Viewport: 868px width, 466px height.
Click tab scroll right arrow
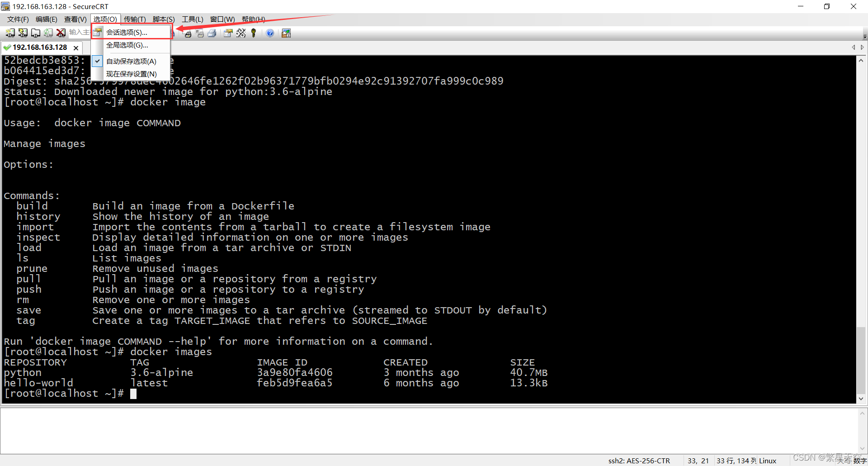tap(862, 48)
